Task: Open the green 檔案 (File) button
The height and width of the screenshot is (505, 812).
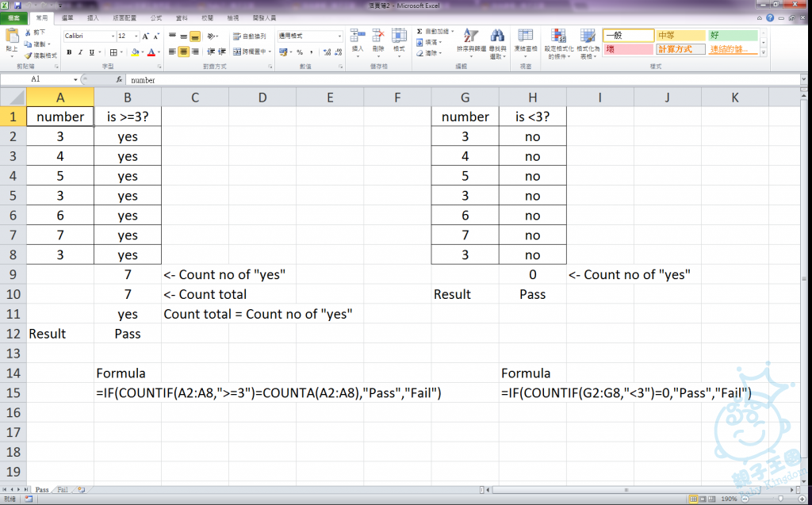Action: 13,17
